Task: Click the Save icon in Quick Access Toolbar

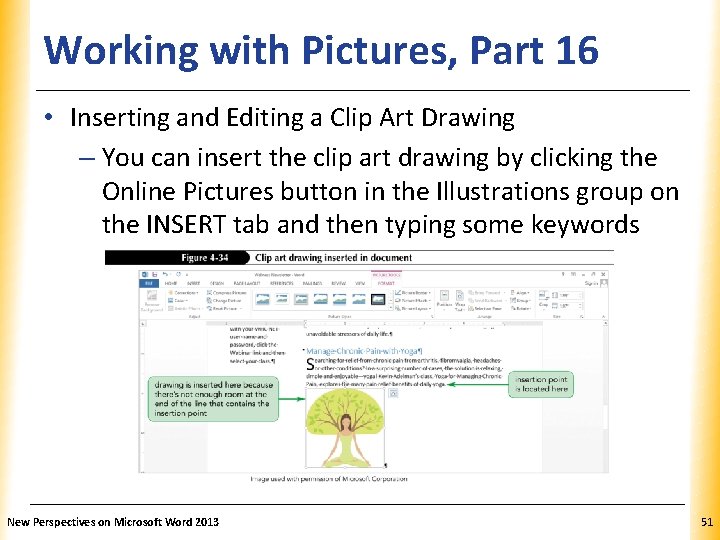Action: (155, 275)
